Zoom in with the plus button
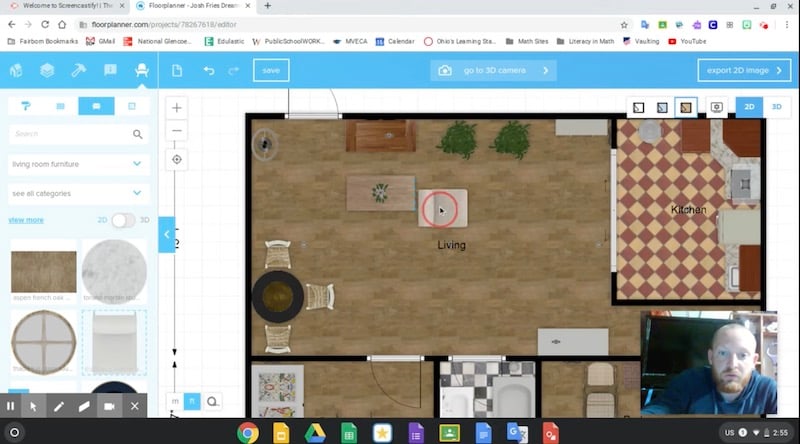800x444 pixels. click(x=177, y=108)
